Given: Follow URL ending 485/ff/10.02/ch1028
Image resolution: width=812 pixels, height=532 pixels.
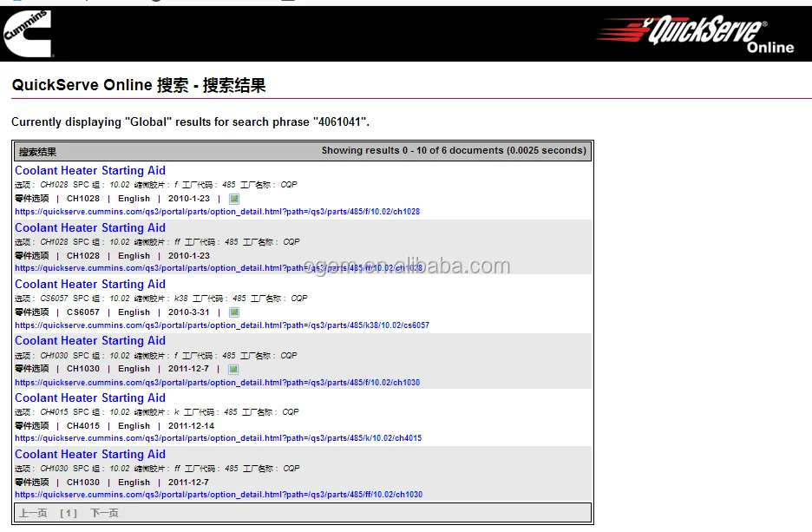Looking at the screenshot, I should tap(219, 268).
